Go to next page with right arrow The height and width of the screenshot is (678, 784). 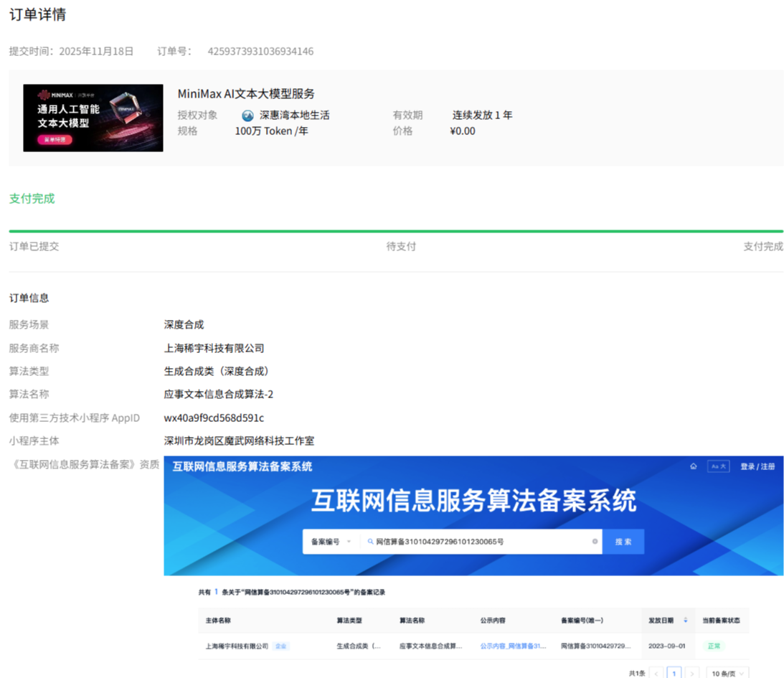[692, 674]
